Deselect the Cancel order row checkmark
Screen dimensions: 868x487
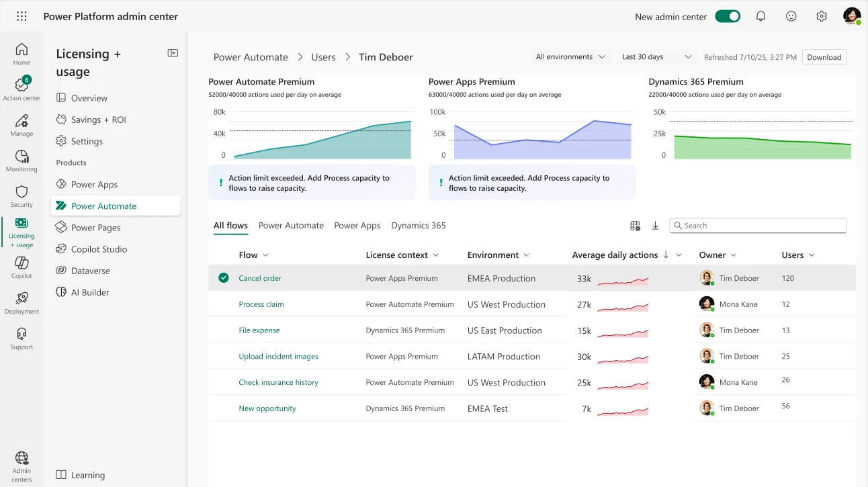pos(224,278)
